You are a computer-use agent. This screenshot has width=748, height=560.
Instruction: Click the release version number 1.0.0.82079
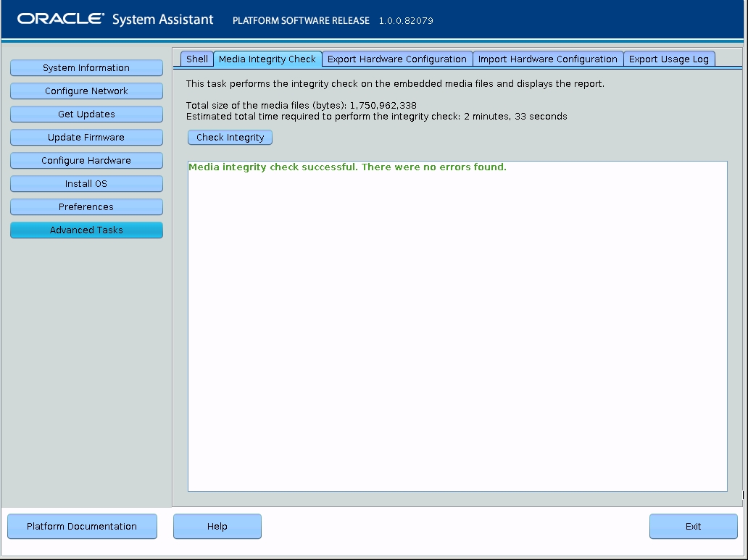pyautogui.click(x=406, y=20)
